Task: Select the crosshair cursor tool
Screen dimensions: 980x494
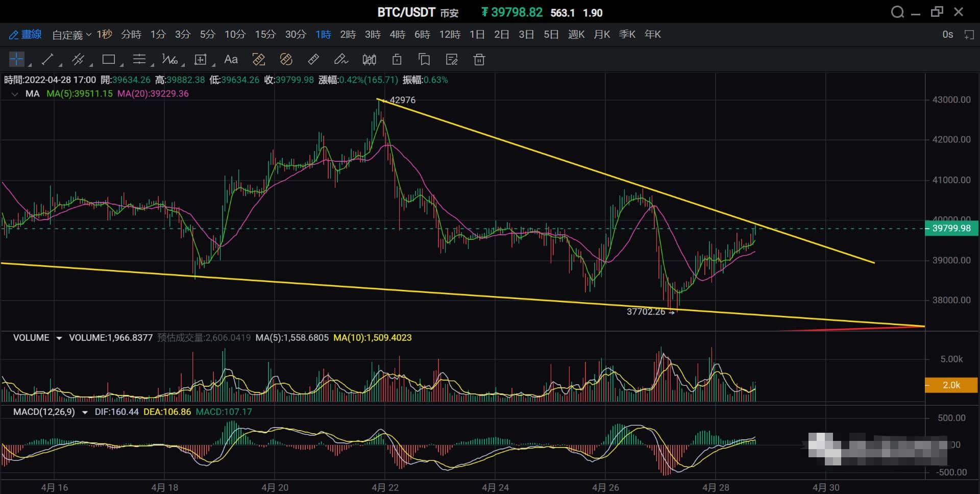Action: click(16, 60)
